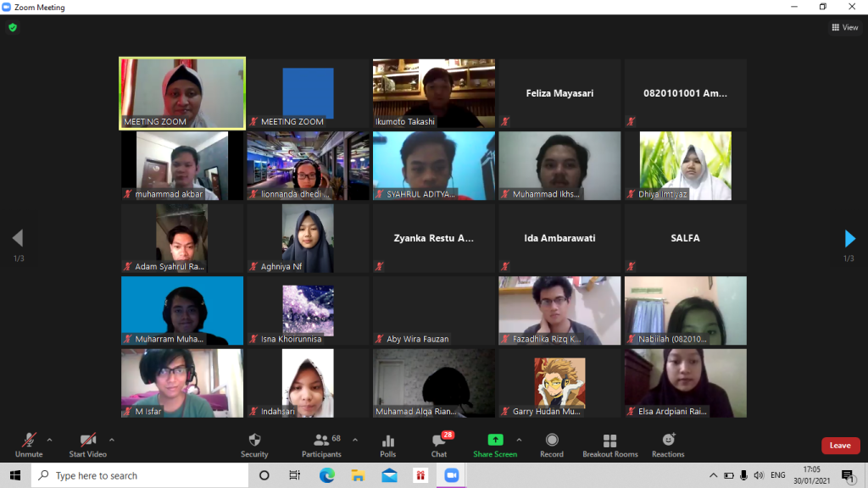Start recording via the Record icon

(x=551, y=443)
